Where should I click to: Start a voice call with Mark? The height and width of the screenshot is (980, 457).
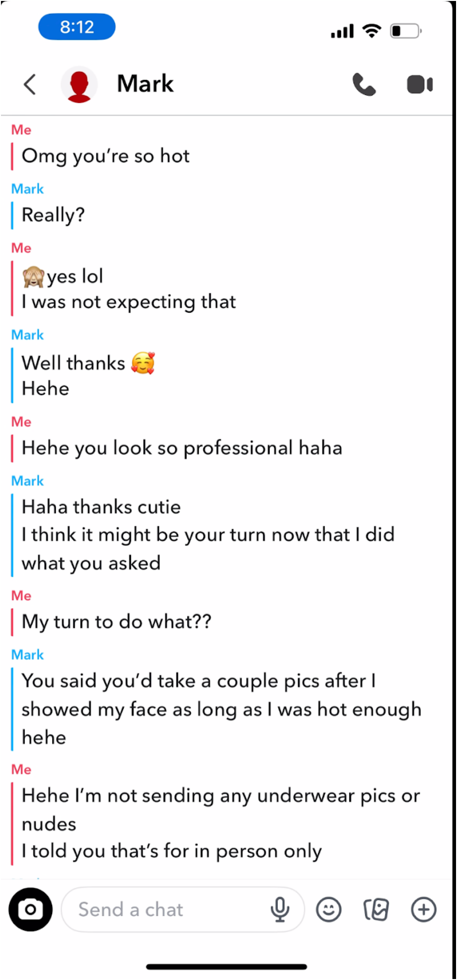[x=364, y=85]
